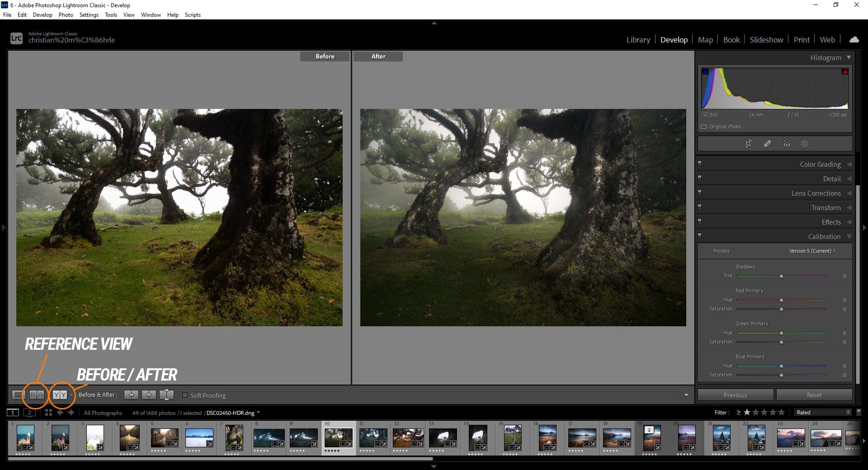The width and height of the screenshot is (868, 470).
Task: Toggle the shadow clipping indicator on histogram
Action: pyautogui.click(x=705, y=71)
